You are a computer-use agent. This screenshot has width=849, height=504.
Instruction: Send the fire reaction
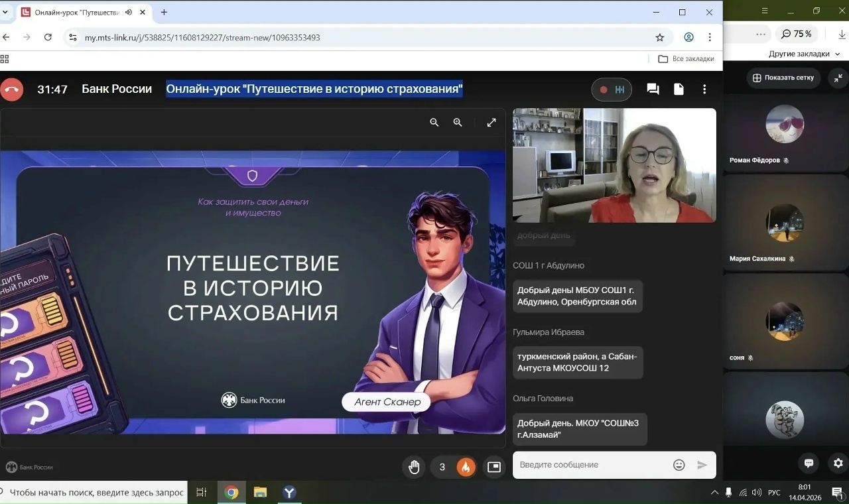(466, 467)
